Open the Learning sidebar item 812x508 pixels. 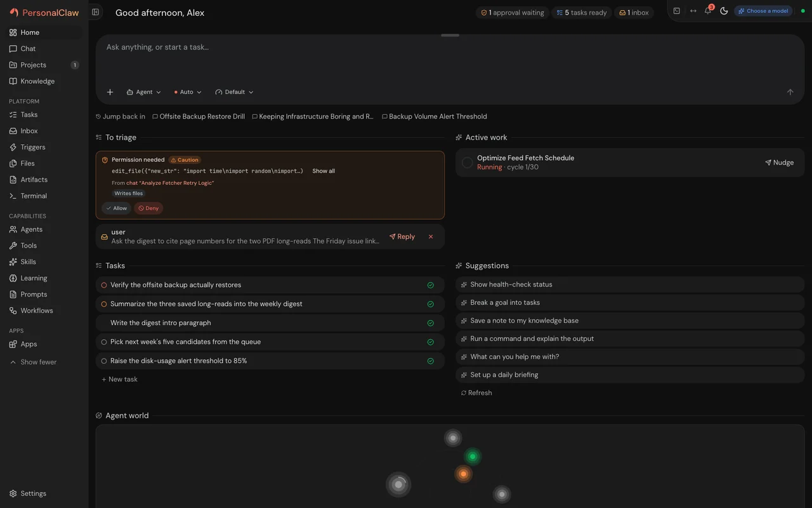pos(44,278)
